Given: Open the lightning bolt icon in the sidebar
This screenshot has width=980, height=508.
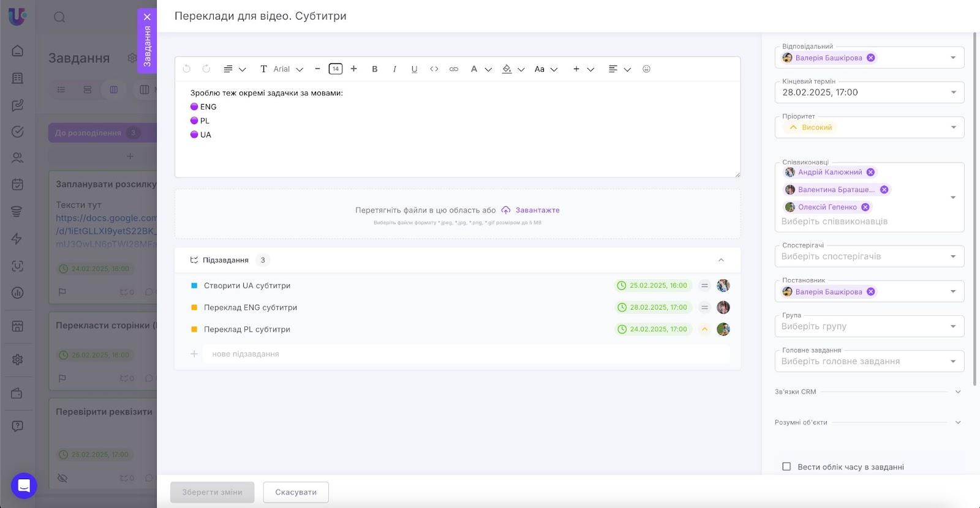Looking at the screenshot, I should (18, 239).
